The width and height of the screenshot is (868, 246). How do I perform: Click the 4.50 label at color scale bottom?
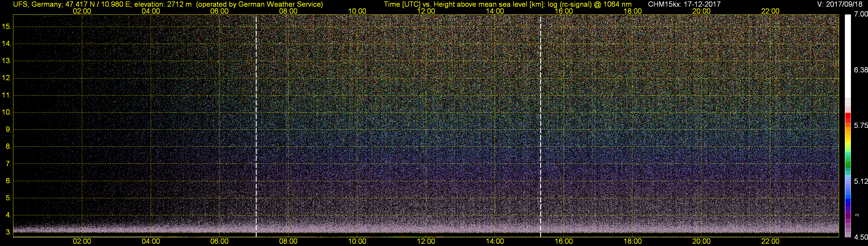coord(861,237)
